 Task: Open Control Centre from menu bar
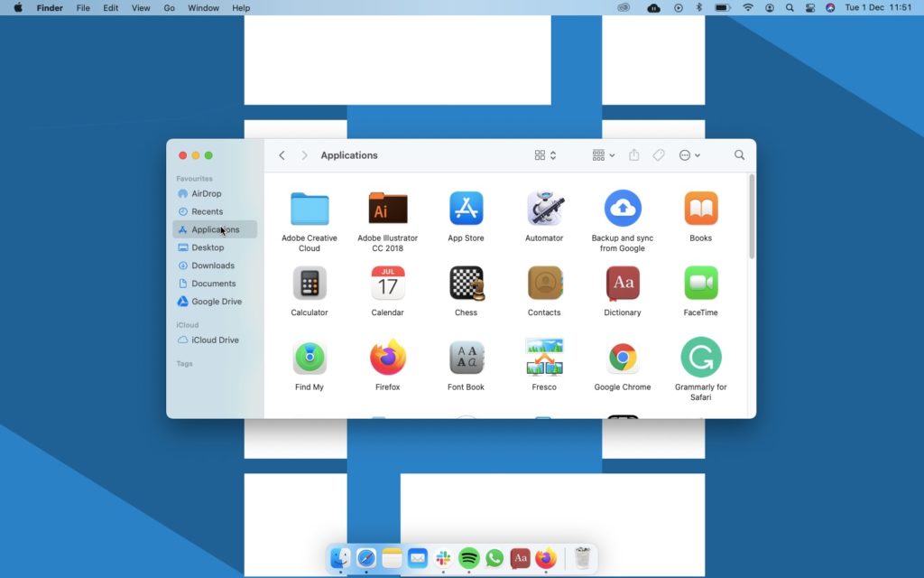click(810, 7)
